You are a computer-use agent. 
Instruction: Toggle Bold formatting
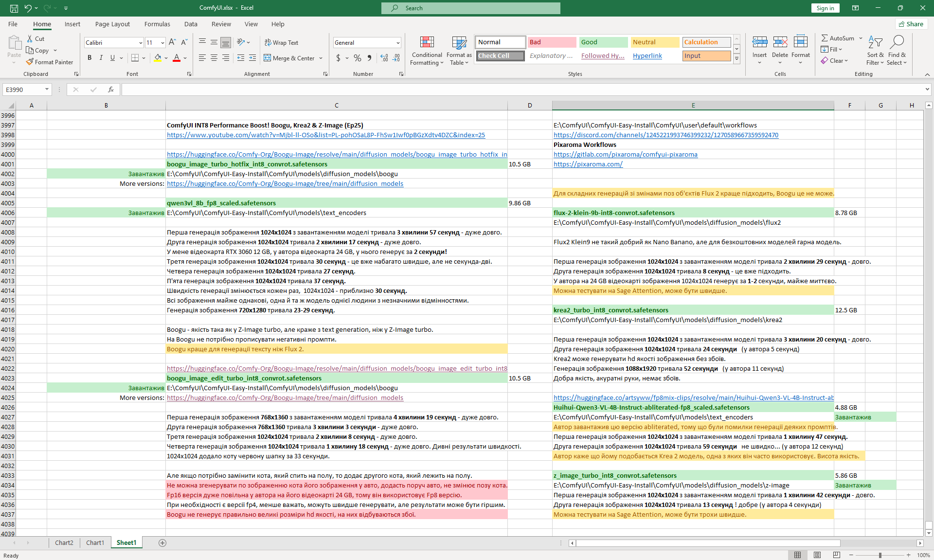point(90,58)
